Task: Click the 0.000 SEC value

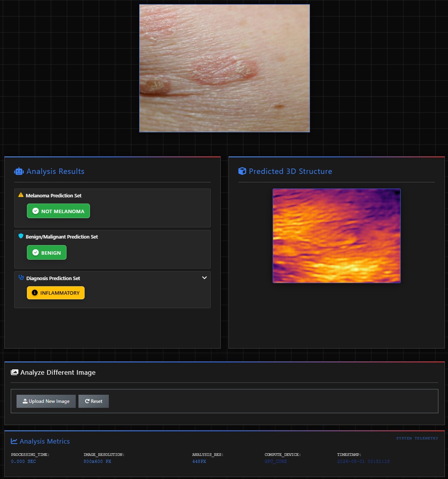Action: pyautogui.click(x=23, y=461)
